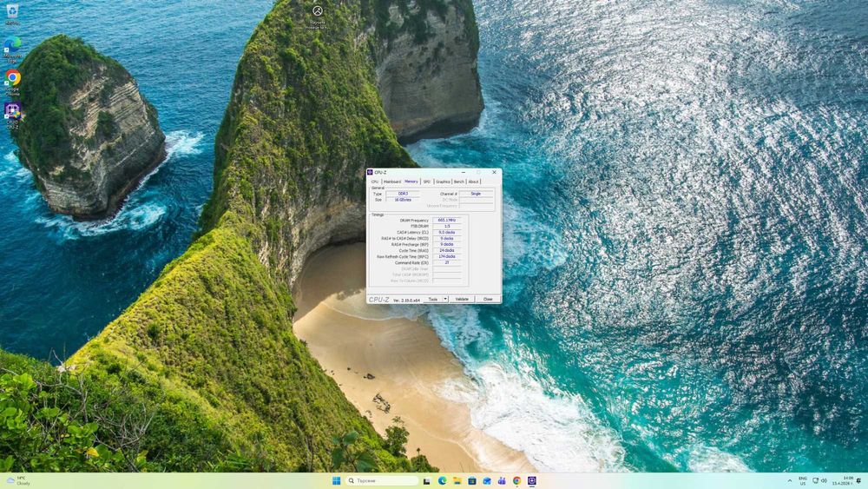Image resolution: width=868 pixels, height=489 pixels.
Task: Click the memory Type value DDR3
Action: 403,194
